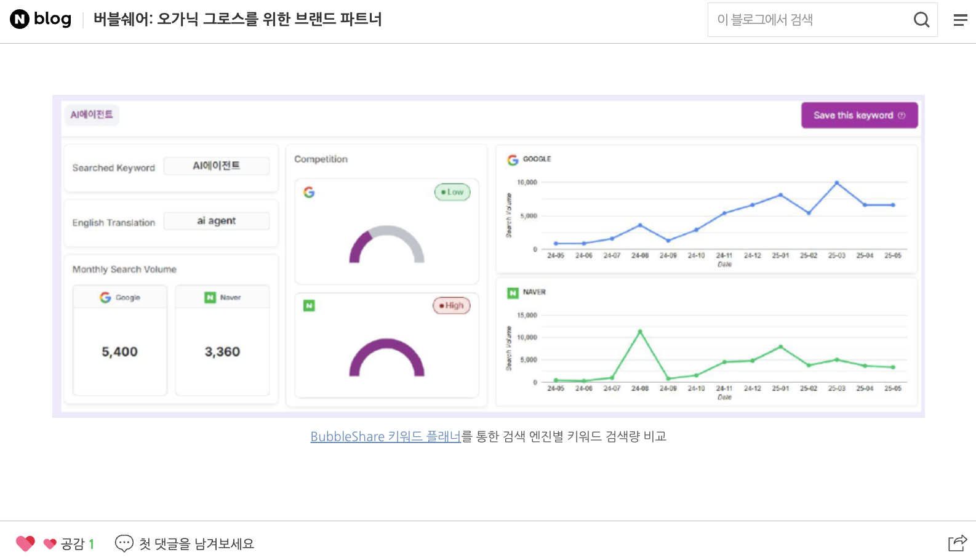976x560 pixels.
Task: Open the Naver blog home logo
Action: [41, 19]
